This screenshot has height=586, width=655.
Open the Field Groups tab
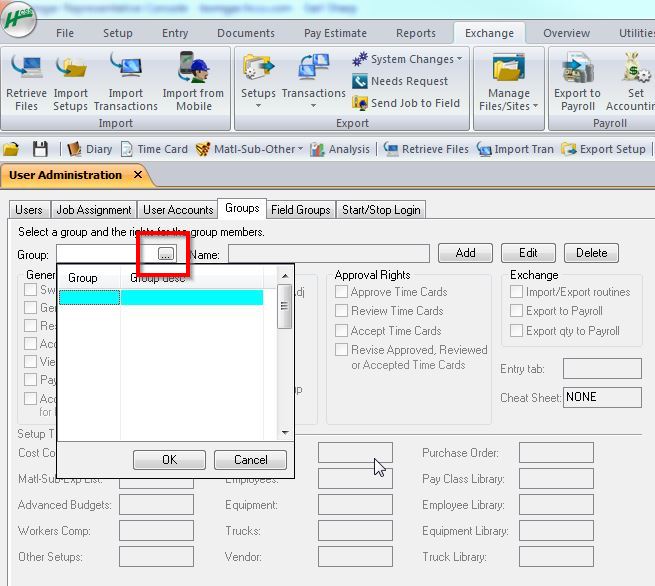pyautogui.click(x=301, y=210)
